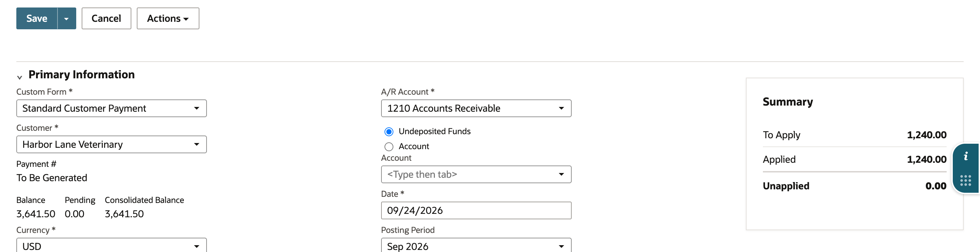Click the Consolidated Balance value
Screen dimensions: 980x252
coord(125,214)
